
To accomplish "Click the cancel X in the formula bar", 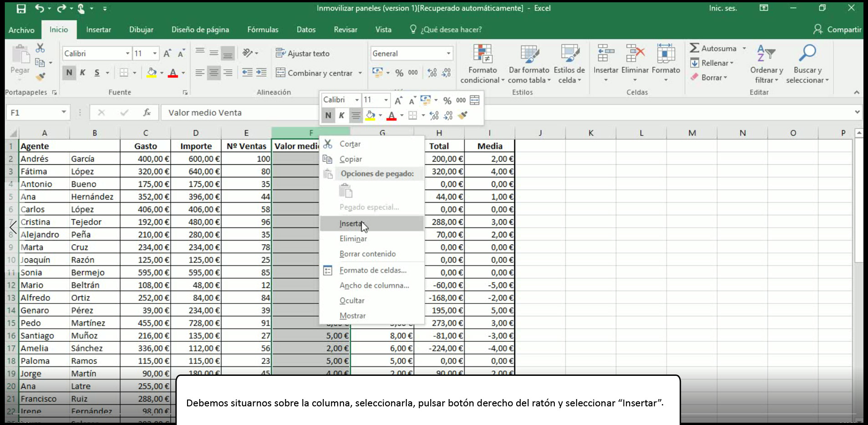I will point(101,112).
